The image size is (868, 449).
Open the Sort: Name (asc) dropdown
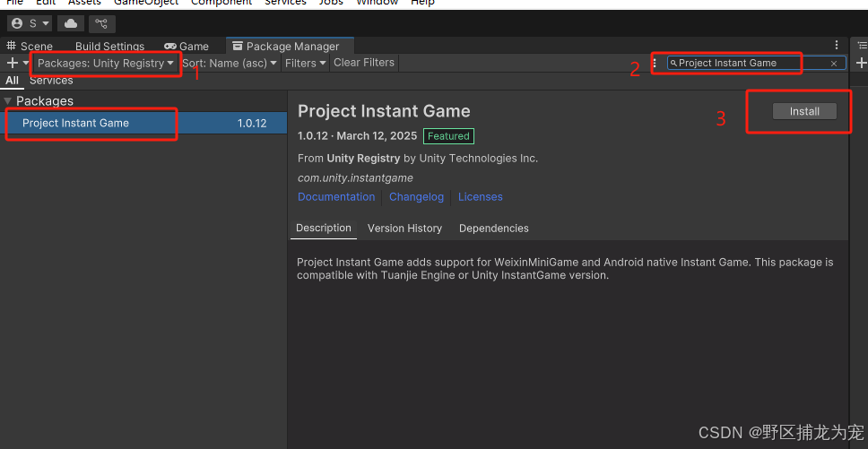pos(230,63)
